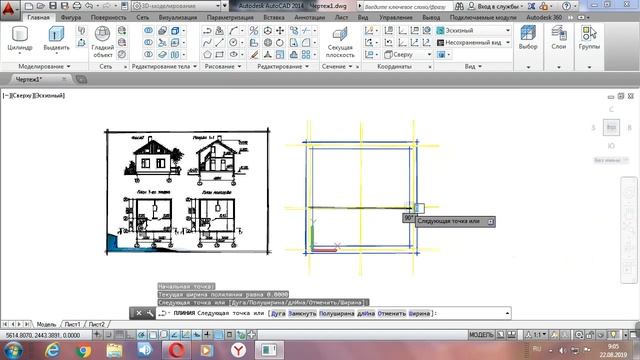
Task: Switch to the Вставка ribbon tab
Action: pos(274,18)
